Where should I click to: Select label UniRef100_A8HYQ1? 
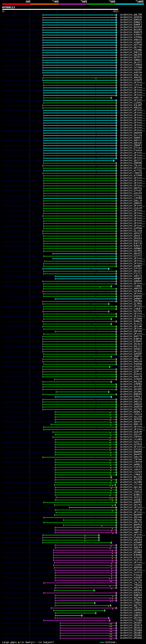[x=131, y=77]
